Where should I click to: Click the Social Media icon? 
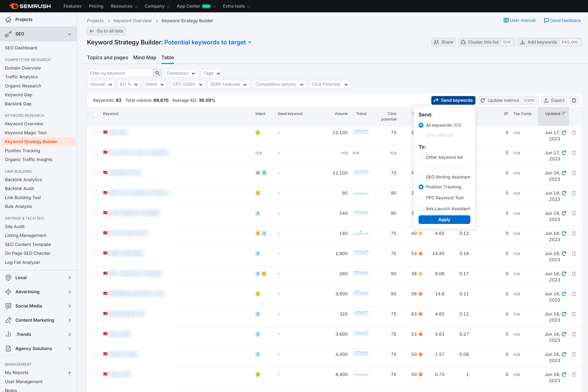pos(8,306)
